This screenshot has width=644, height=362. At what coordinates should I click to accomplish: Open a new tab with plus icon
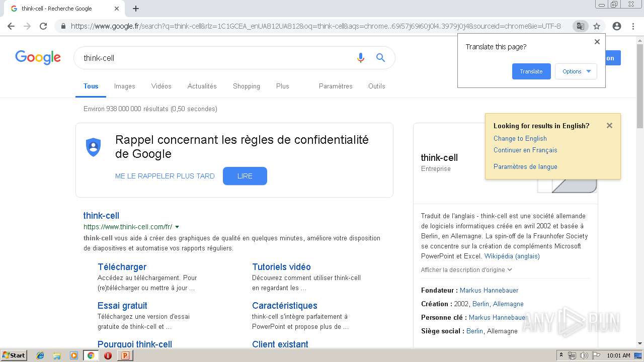(136, 9)
